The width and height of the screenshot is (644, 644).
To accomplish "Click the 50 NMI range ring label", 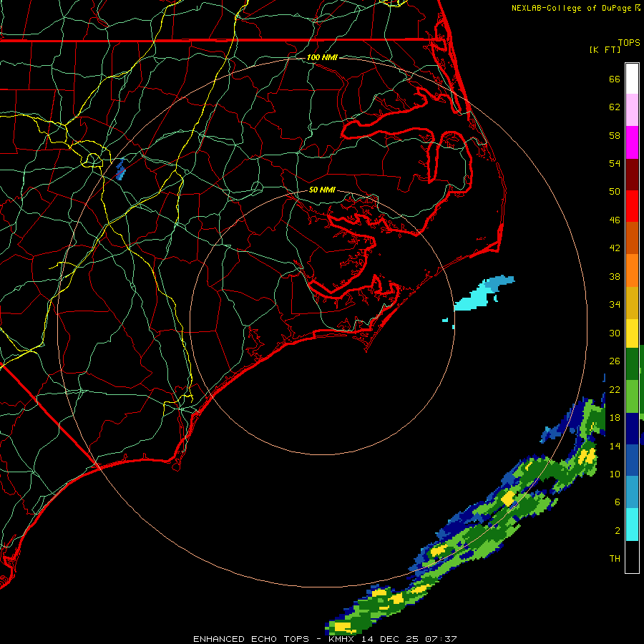I will [x=322, y=190].
